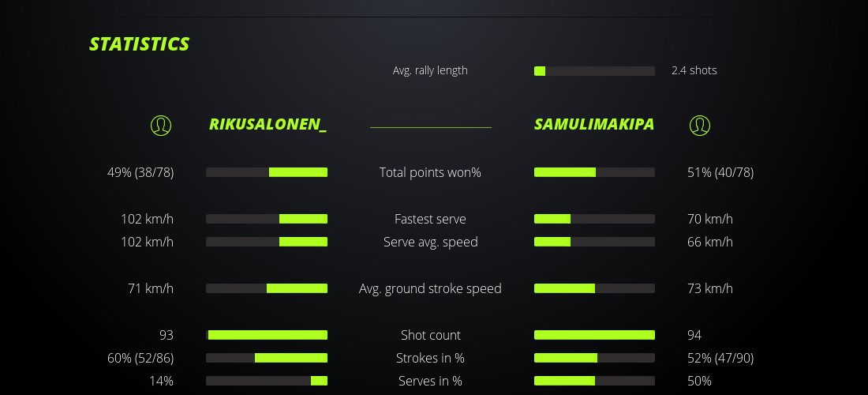This screenshot has height=395, width=868.
Task: Click SAMULIMAKIPA's 70 km/h fastest serve bar
Action: coord(594,219)
